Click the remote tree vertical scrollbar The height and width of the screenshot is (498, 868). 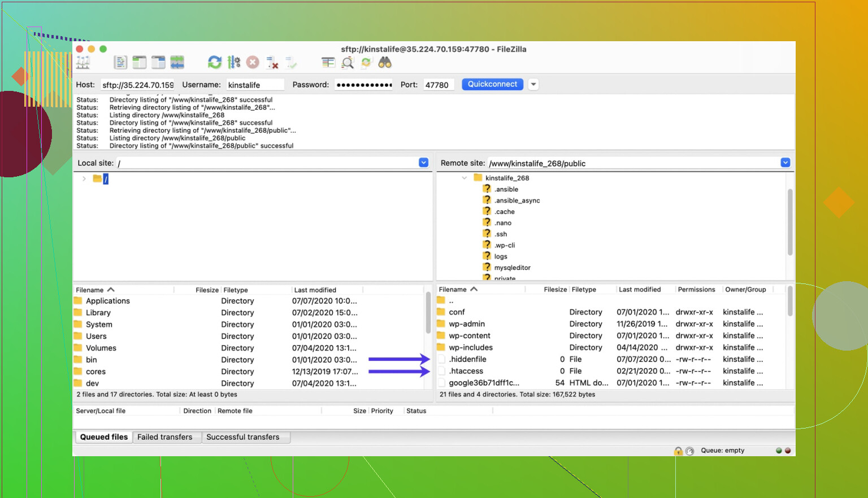coord(790,222)
